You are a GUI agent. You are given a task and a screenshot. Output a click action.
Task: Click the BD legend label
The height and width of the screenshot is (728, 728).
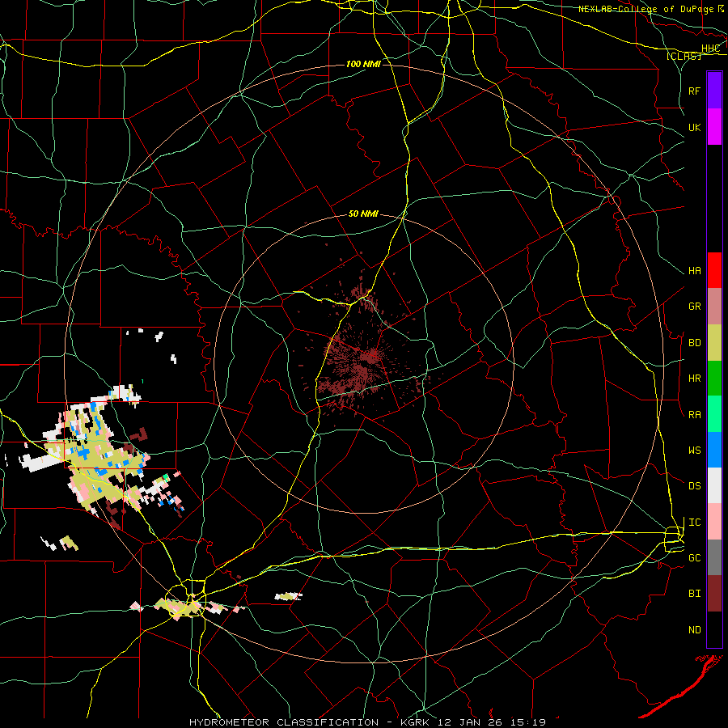[695, 343]
